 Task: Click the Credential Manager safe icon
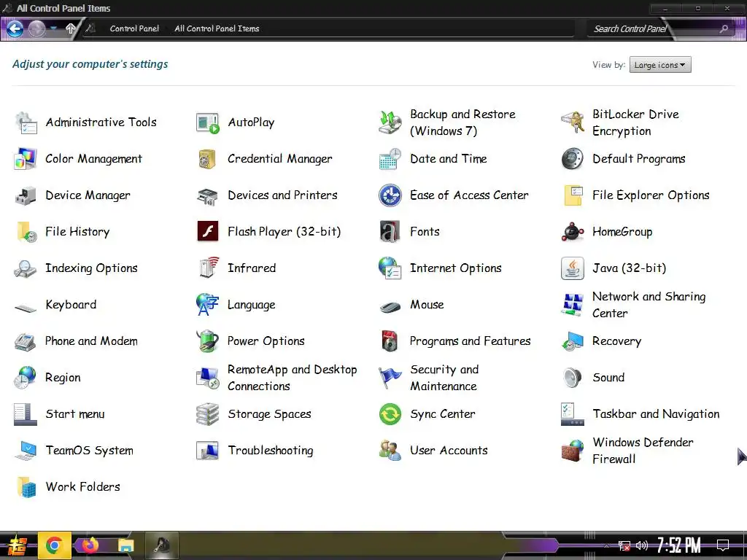click(208, 159)
